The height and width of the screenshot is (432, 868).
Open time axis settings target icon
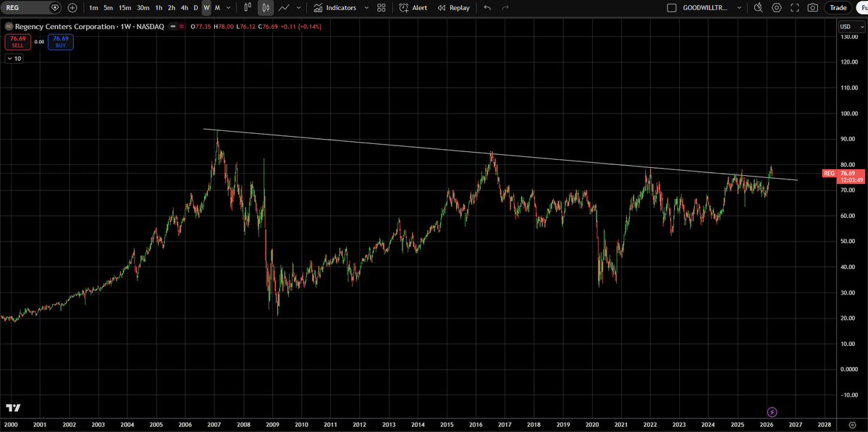(853, 425)
